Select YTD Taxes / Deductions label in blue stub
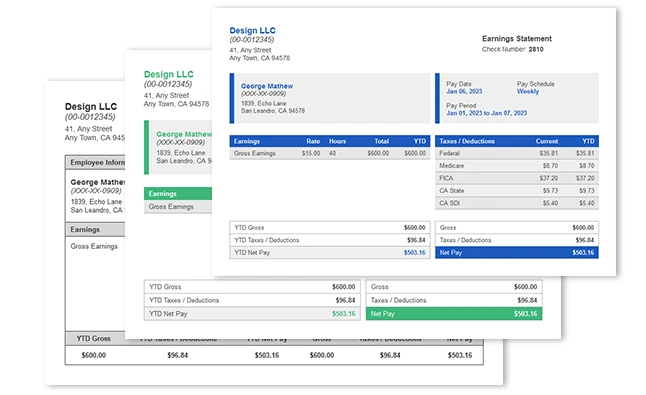The height and width of the screenshot is (395, 646). pyautogui.click(x=267, y=240)
